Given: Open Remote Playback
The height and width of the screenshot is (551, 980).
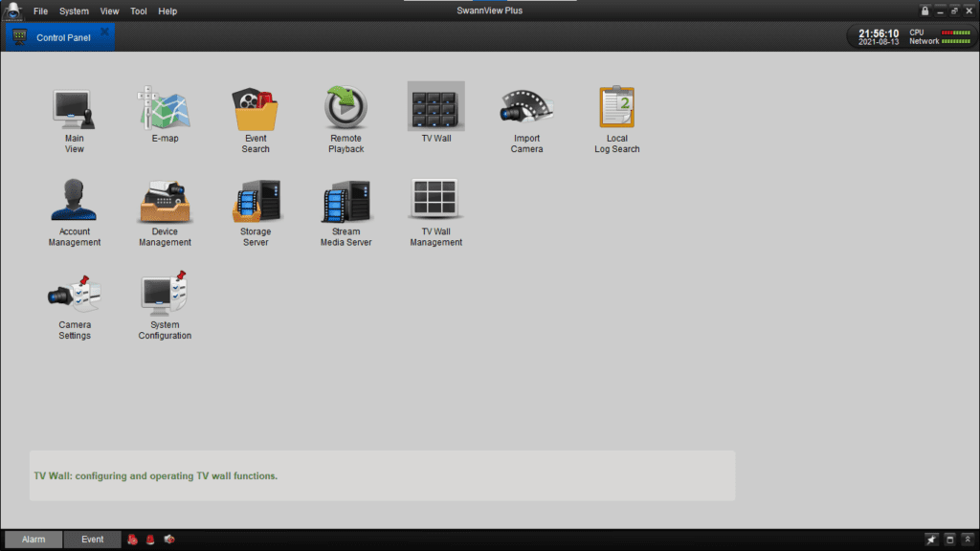Looking at the screenshot, I should click(x=345, y=105).
